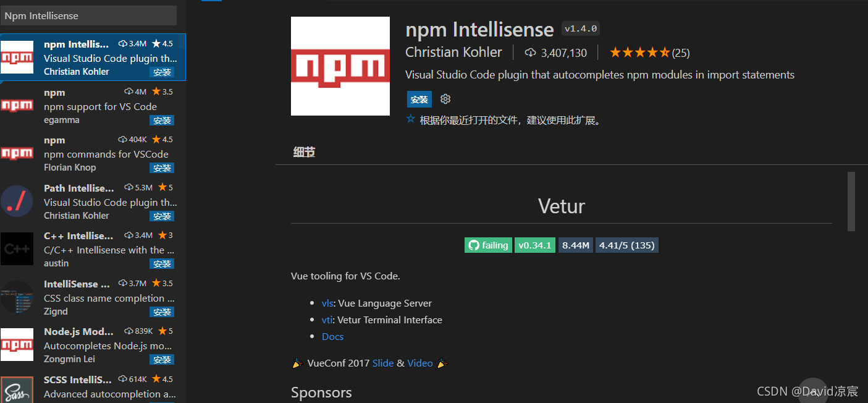The width and height of the screenshot is (868, 403).
Task: Install Zignd's IntelliSense CSS extension
Action: [162, 312]
